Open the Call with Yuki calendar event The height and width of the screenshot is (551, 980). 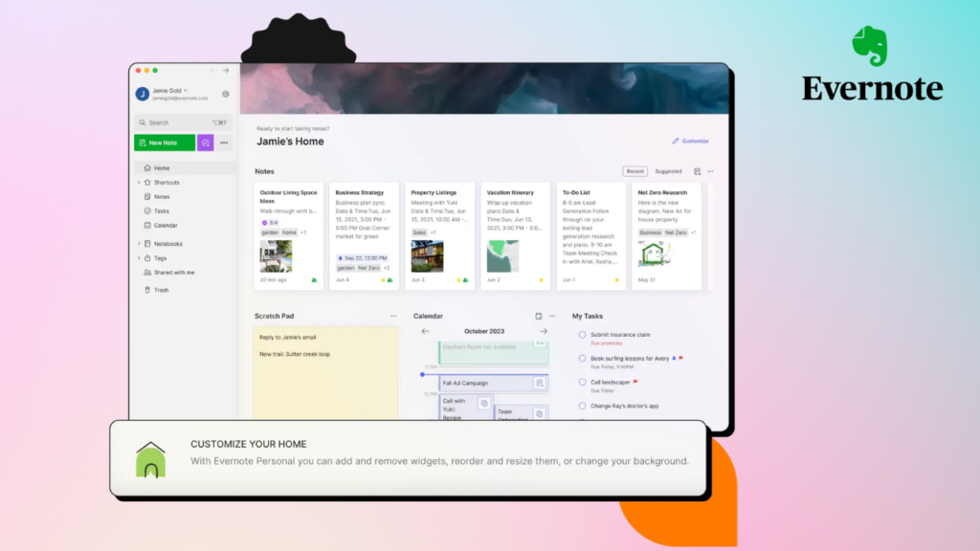click(x=466, y=408)
